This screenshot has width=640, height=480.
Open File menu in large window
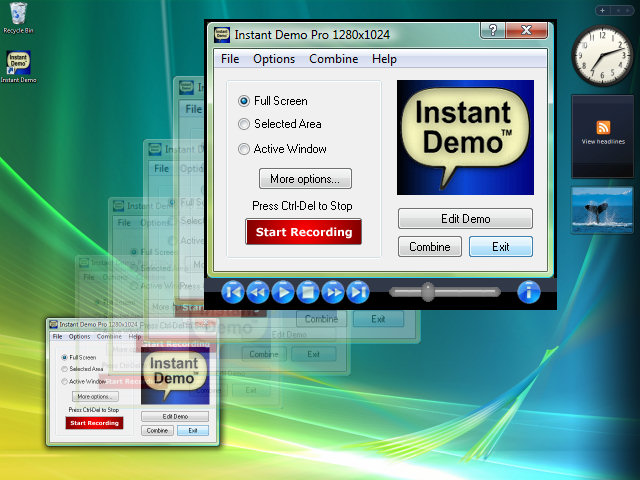pos(230,59)
